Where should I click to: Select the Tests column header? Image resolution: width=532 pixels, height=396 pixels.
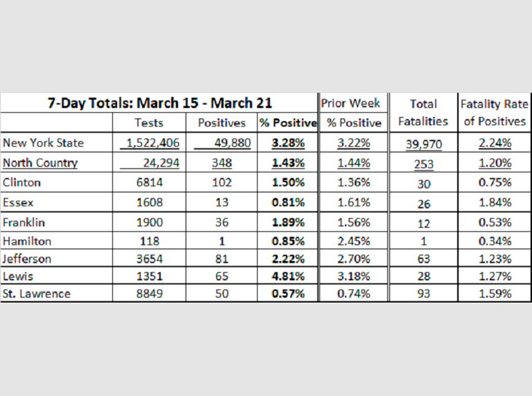(x=148, y=123)
